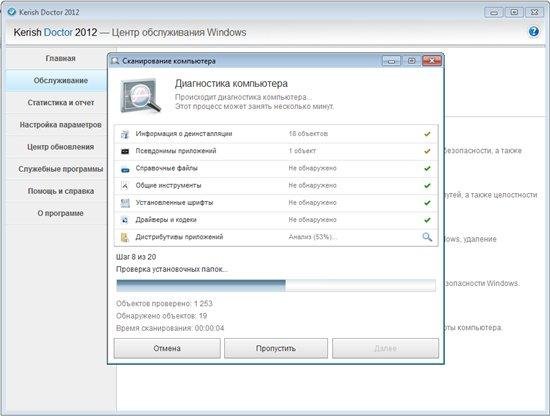Click icon beside Справочные файлы
Screen dimensions: 550x416
click(125, 169)
